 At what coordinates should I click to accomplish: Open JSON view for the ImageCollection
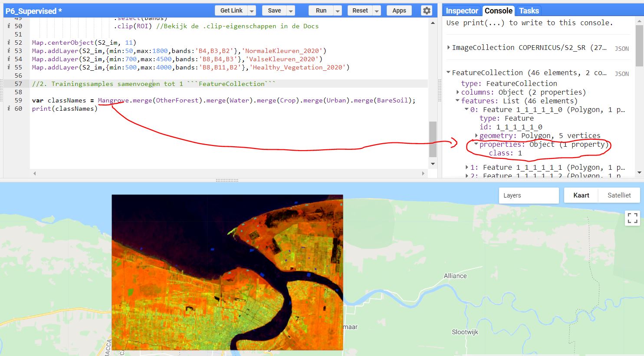click(x=621, y=49)
